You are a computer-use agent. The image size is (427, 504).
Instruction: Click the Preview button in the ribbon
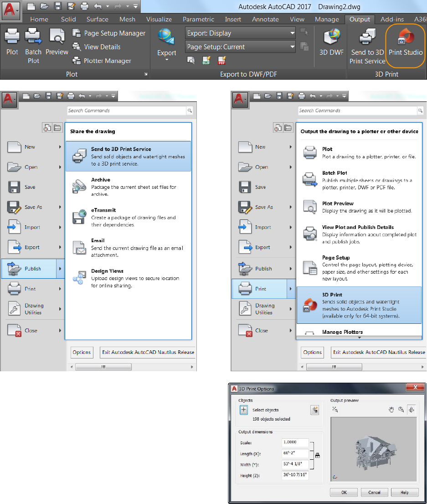pos(57,42)
